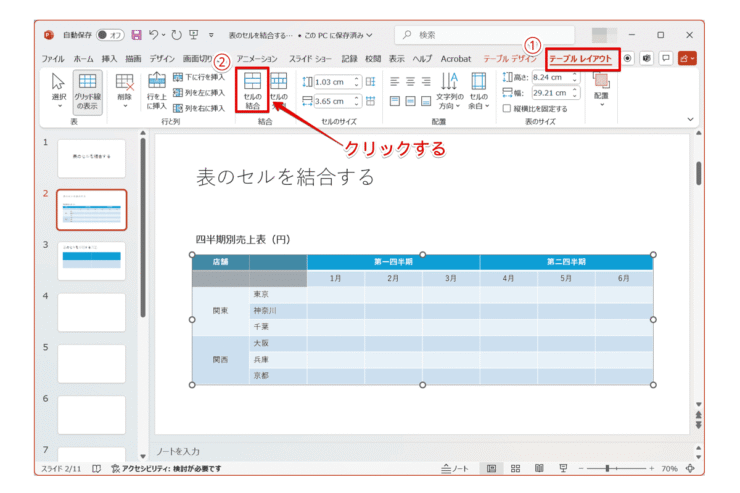Open 文字列の方向 (Text direction) dropdown
The image size is (740, 493).
(x=449, y=91)
